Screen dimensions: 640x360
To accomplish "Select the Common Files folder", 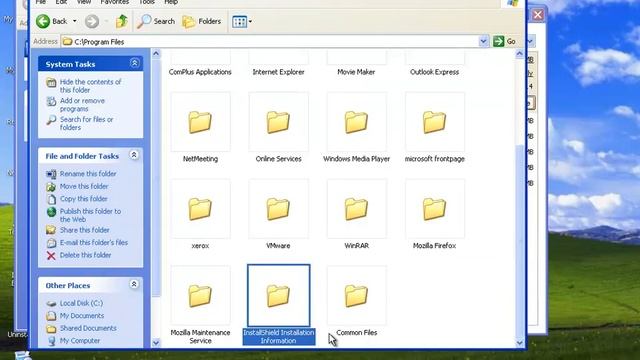I will 356,301.
